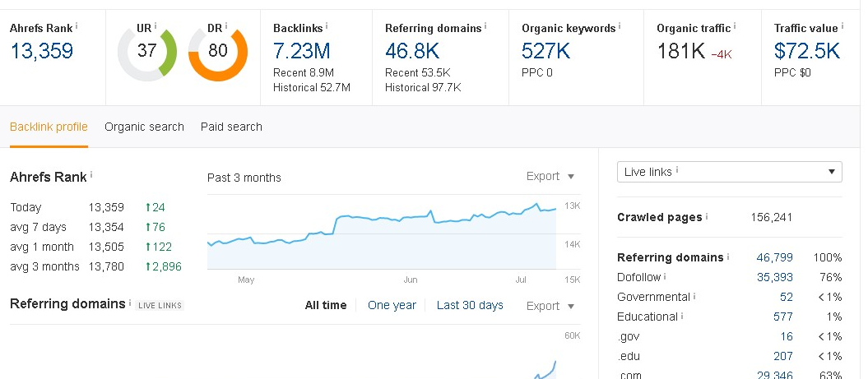
Task: Click the UR 37 donut gauge
Action: pyautogui.click(x=147, y=52)
